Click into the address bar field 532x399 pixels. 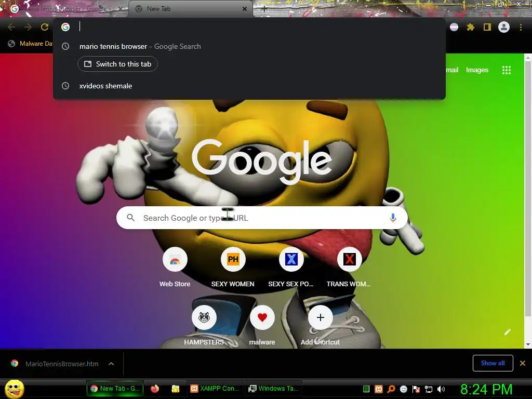click(249, 27)
